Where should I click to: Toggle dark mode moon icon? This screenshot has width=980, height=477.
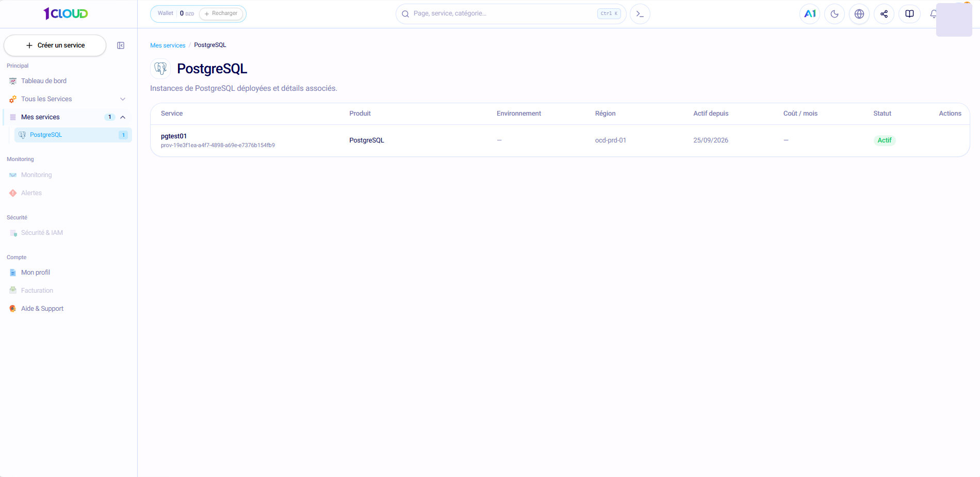(x=835, y=14)
